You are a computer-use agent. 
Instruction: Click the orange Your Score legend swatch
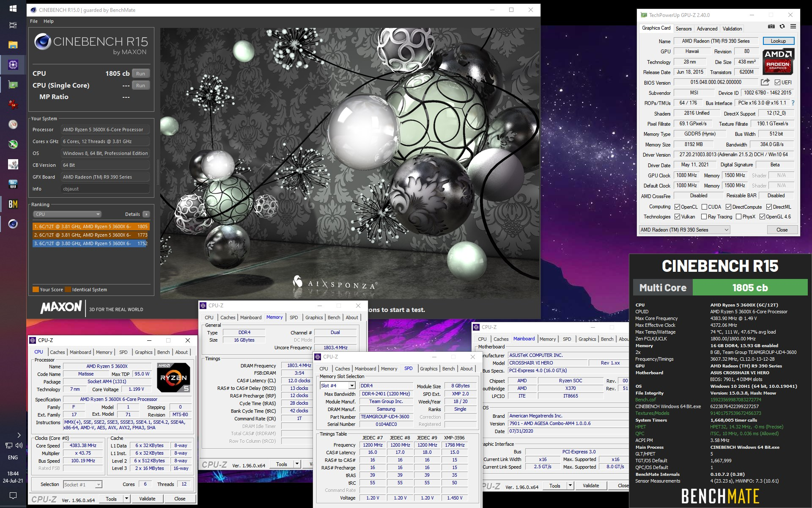pyautogui.click(x=36, y=290)
